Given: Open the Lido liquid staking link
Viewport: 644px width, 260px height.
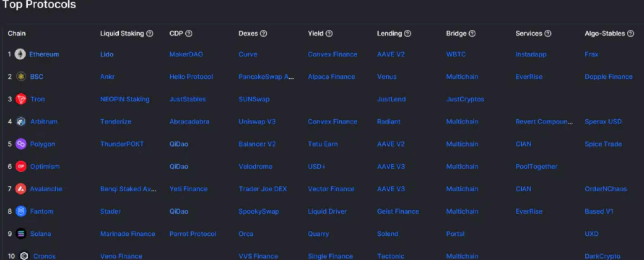Looking at the screenshot, I should (107, 54).
